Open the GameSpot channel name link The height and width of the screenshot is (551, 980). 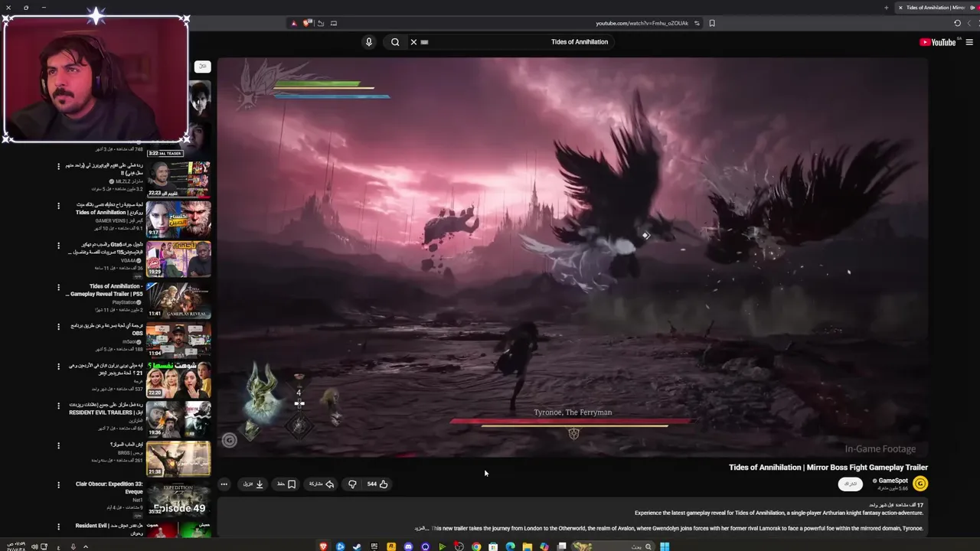pyautogui.click(x=892, y=481)
